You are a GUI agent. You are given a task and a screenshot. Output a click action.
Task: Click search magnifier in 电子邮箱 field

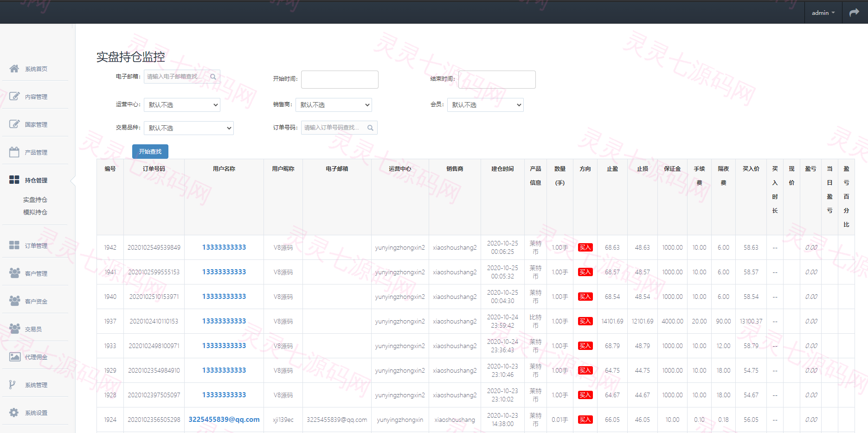(x=213, y=77)
